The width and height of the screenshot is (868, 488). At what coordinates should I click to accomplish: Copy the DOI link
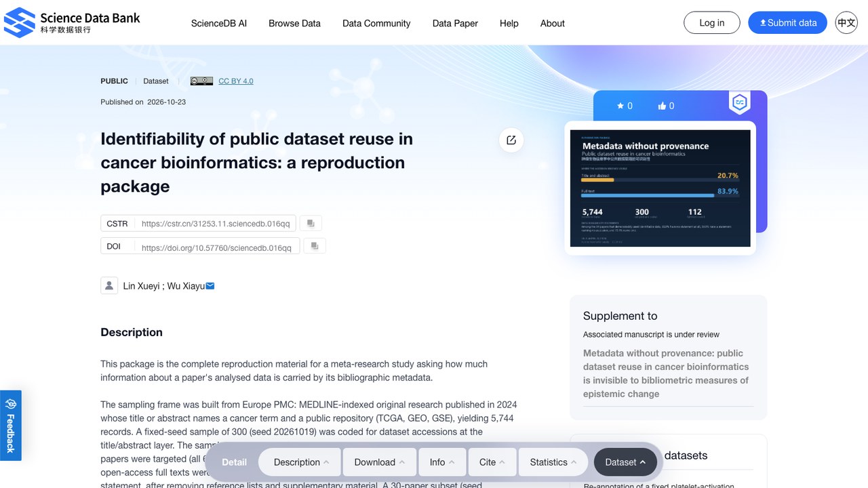(x=315, y=246)
